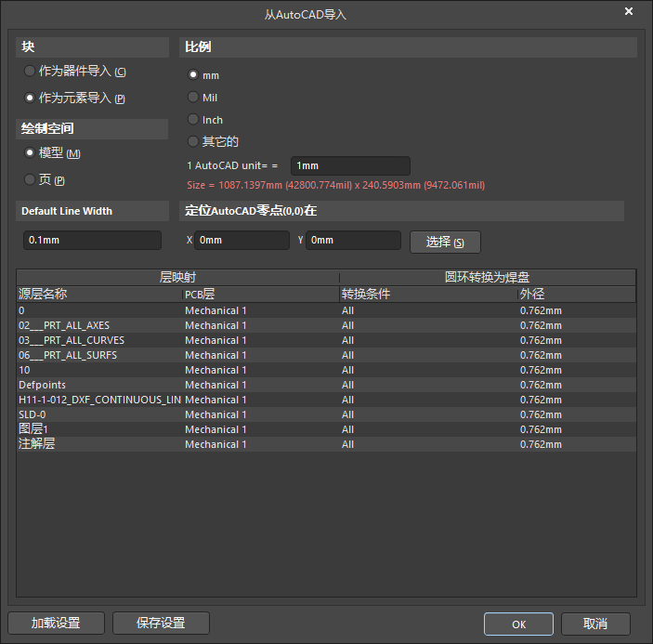Screen dimensions: 653x644
Task: Select source layer 02___PRT_ALL_AXES
Action: 327,326
